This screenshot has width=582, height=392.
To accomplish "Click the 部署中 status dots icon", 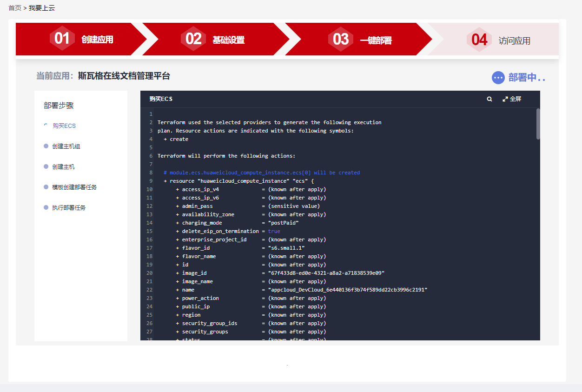I will pyautogui.click(x=498, y=78).
